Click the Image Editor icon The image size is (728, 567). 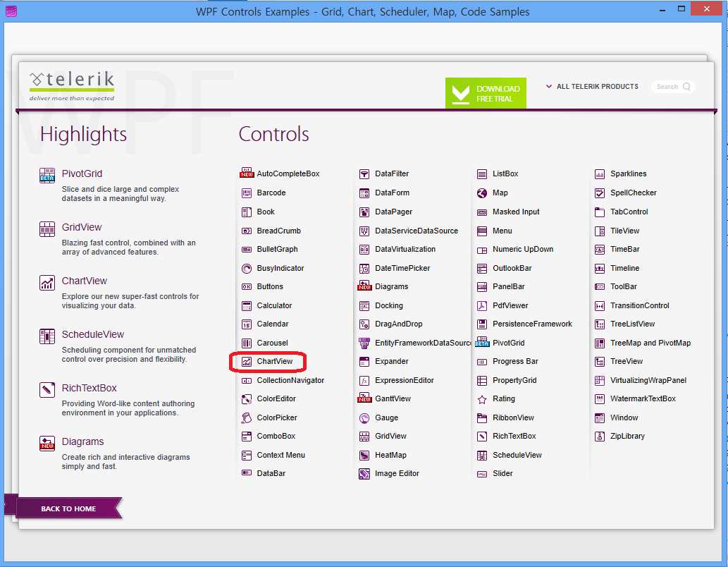(x=364, y=474)
